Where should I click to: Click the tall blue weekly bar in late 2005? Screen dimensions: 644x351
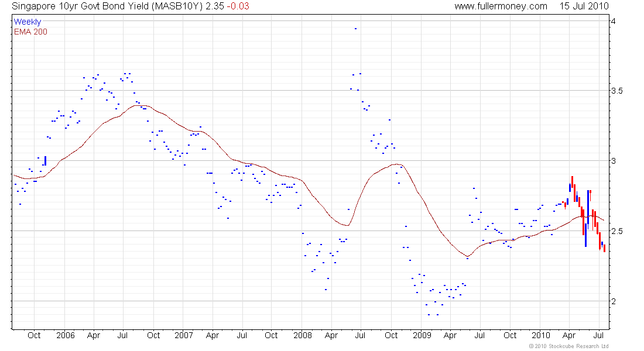pyautogui.click(x=45, y=160)
